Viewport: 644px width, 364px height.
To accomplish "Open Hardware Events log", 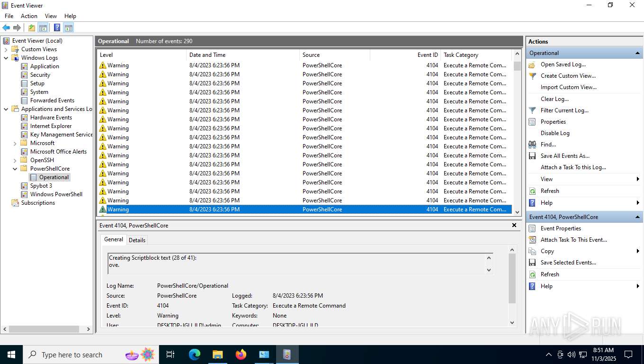I will pyautogui.click(x=51, y=118).
